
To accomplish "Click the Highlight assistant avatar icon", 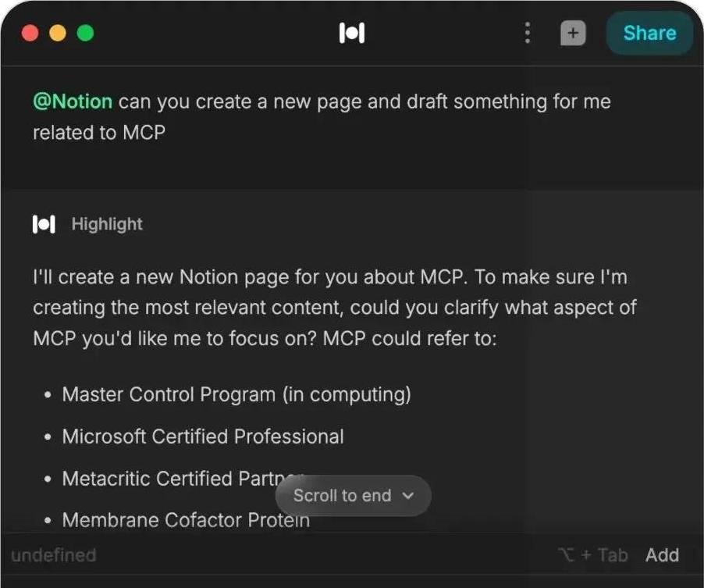I will [44, 223].
